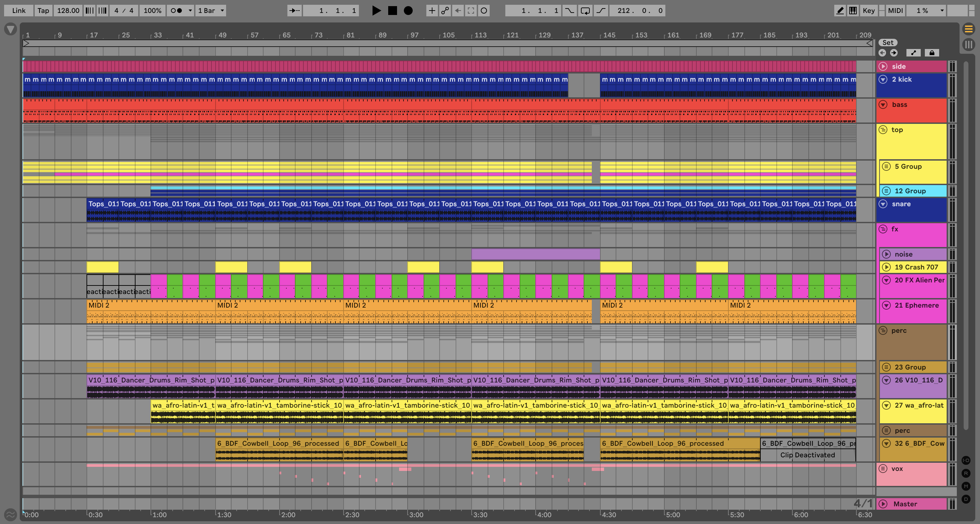Start playback with the Play button
Viewport: 980px width, 524px height.
(376, 11)
